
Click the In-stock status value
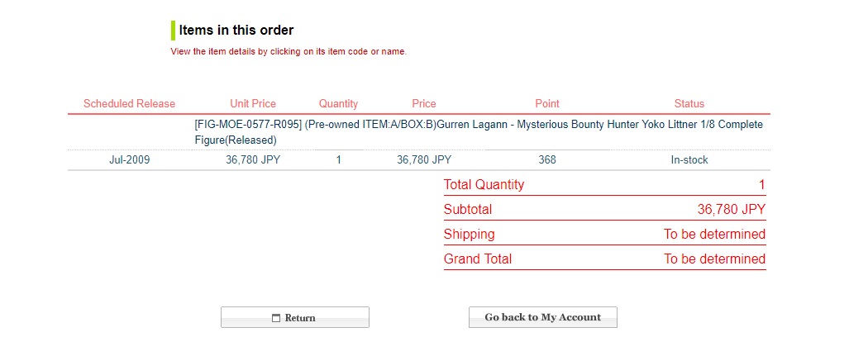pos(689,160)
